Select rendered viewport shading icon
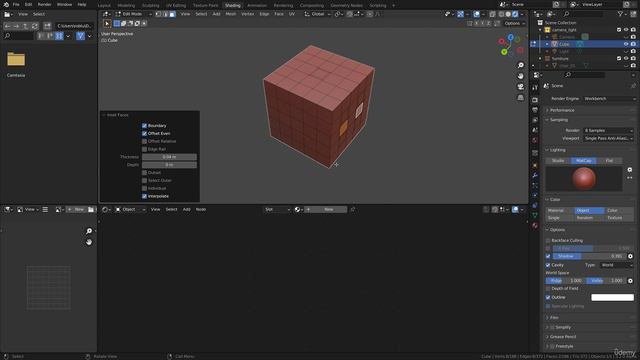Screen dimensions: 640x360 pos(515,14)
